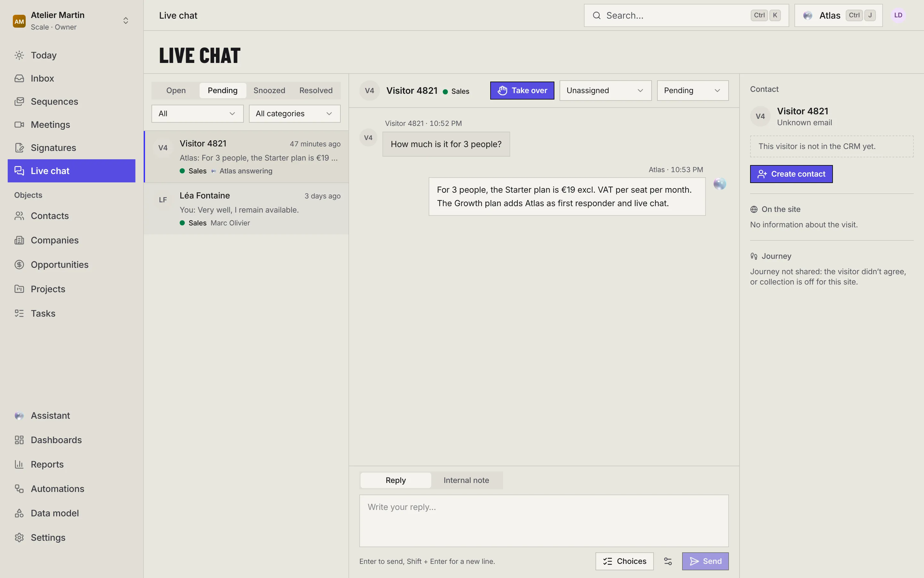Open the Unassigned assignee dropdown
The height and width of the screenshot is (578, 924).
point(605,91)
